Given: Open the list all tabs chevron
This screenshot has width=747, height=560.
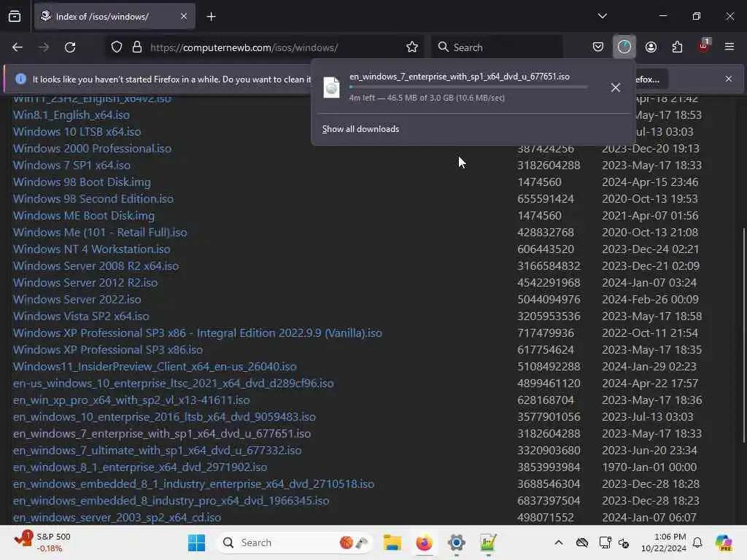Looking at the screenshot, I should click(x=602, y=16).
